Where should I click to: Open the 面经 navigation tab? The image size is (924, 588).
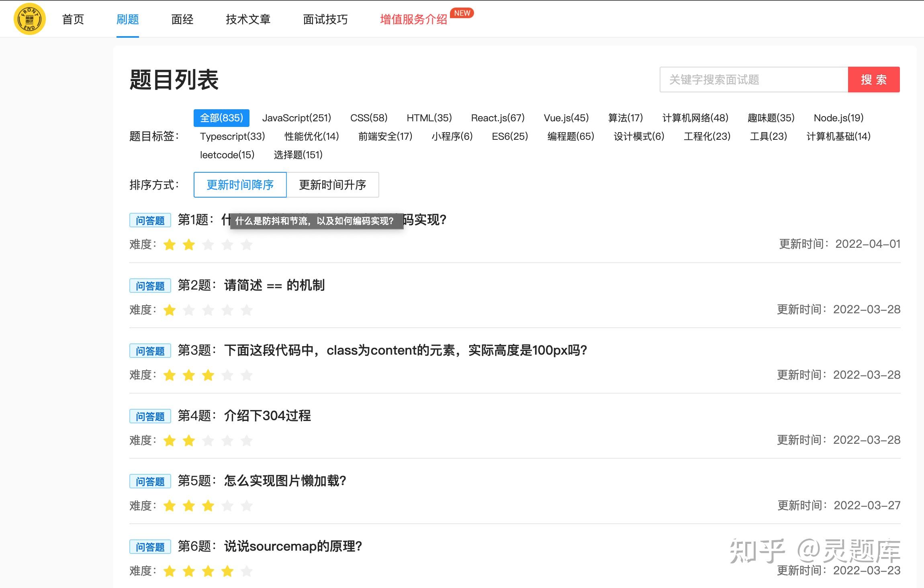(x=182, y=19)
